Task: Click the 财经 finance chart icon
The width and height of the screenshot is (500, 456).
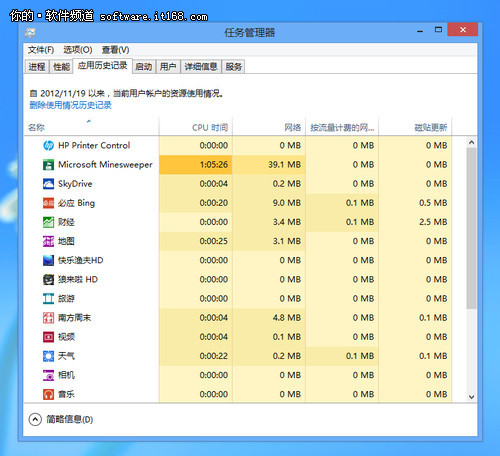Action: click(48, 222)
